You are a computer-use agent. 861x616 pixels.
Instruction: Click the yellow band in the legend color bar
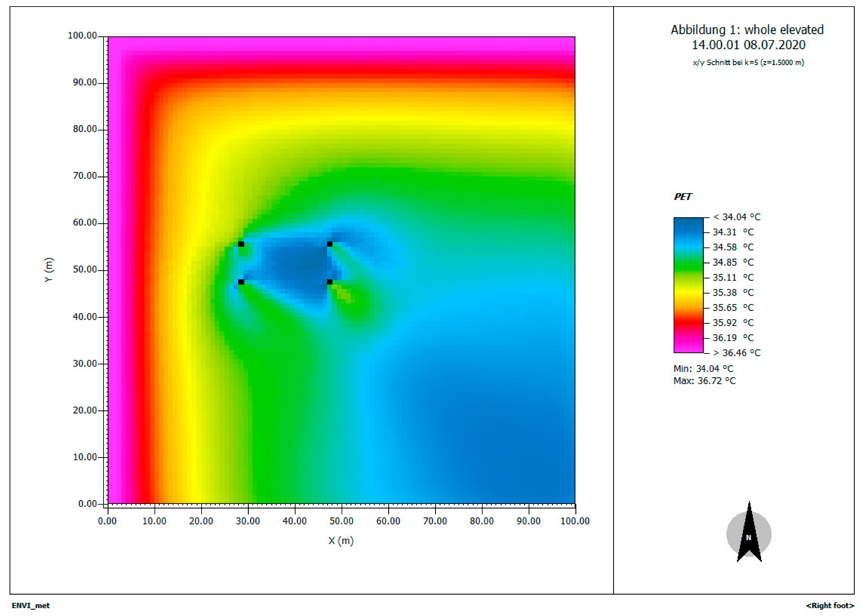pos(688,292)
